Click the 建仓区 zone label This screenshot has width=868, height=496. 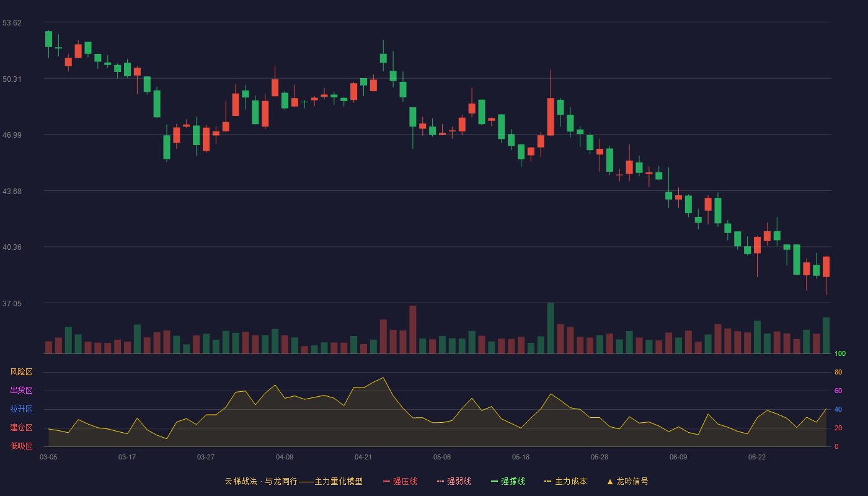tap(21, 428)
